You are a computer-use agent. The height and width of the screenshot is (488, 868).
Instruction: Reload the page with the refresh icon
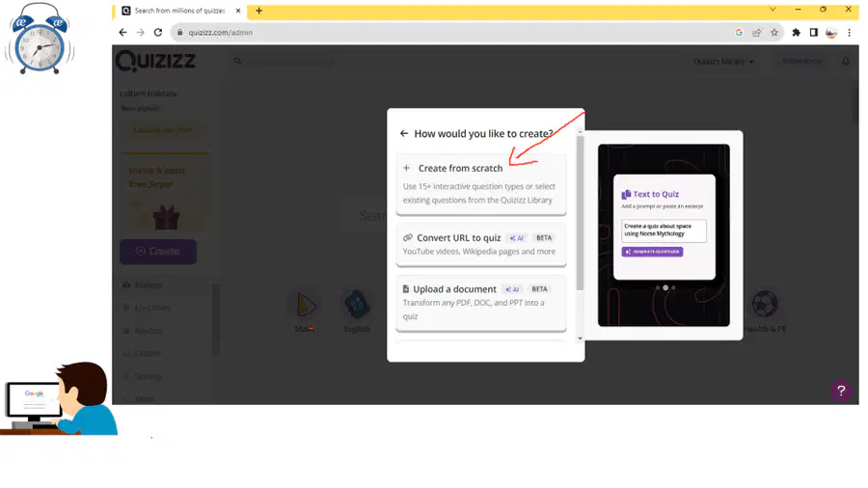pyautogui.click(x=158, y=33)
